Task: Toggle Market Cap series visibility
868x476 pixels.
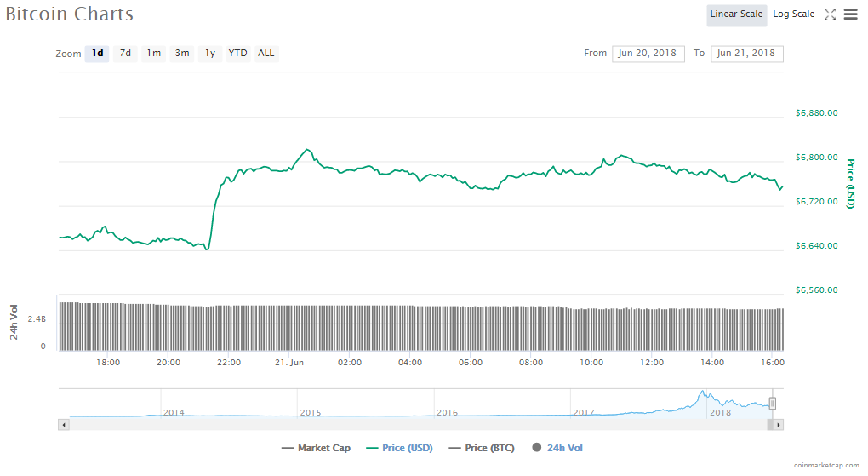Action: click(315, 448)
